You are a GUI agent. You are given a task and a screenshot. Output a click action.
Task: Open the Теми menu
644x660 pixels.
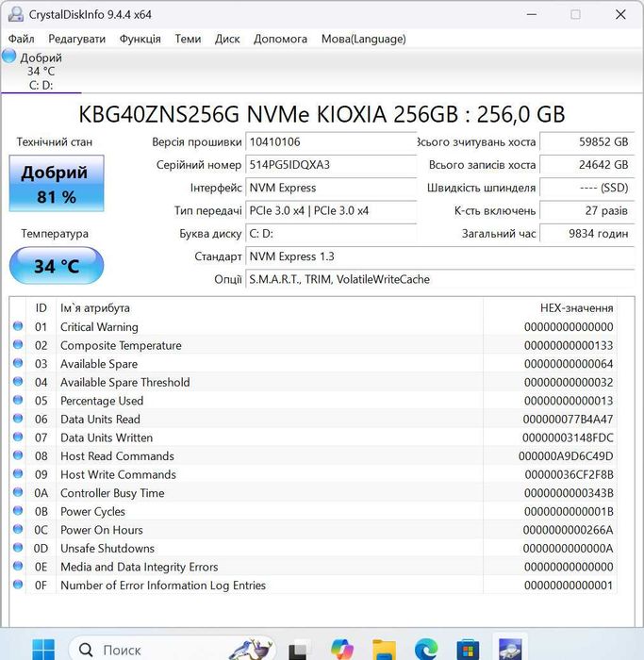pos(188,39)
